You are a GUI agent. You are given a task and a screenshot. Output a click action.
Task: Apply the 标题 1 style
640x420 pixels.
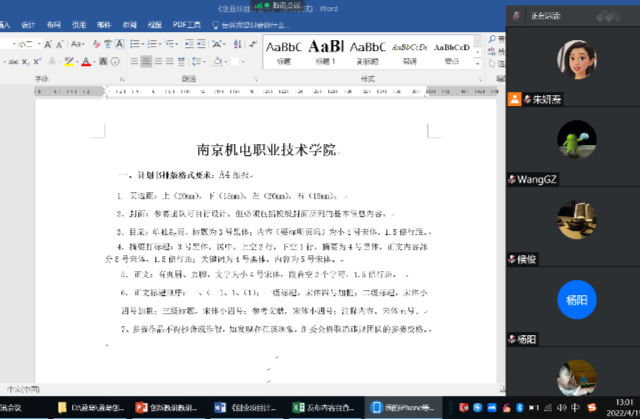tap(326, 51)
